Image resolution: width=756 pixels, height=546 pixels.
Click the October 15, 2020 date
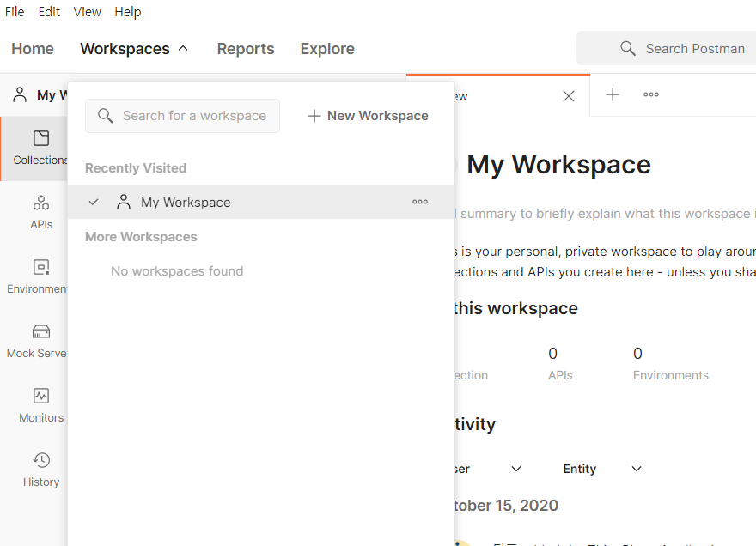(x=506, y=505)
